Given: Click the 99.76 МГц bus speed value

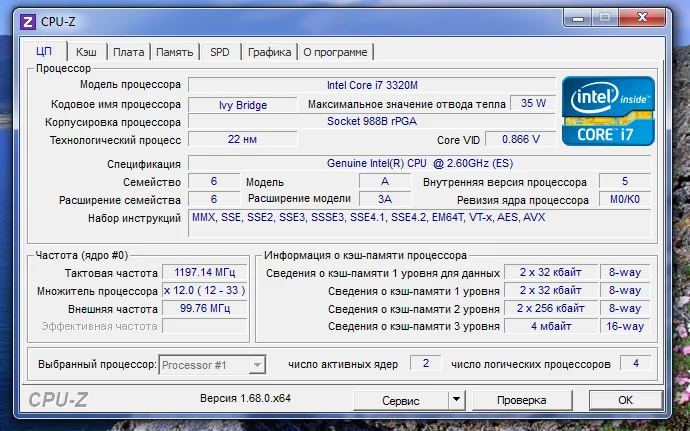Looking at the screenshot, I should [205, 308].
